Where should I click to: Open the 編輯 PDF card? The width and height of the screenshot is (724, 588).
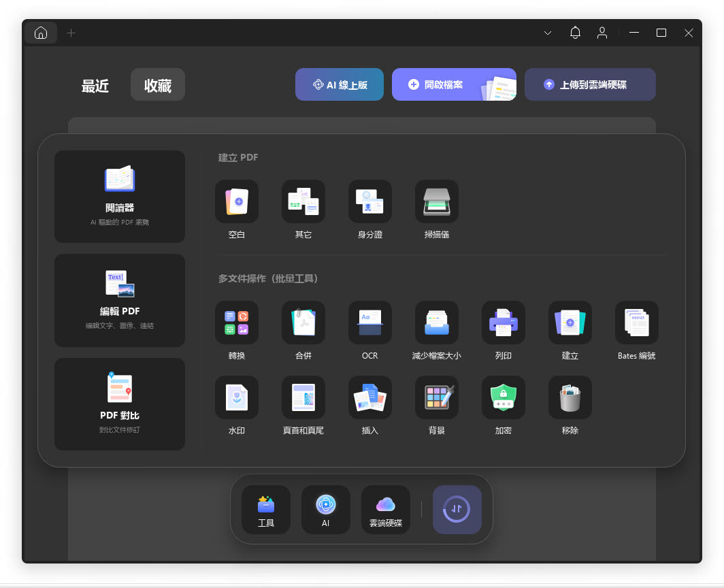point(120,300)
